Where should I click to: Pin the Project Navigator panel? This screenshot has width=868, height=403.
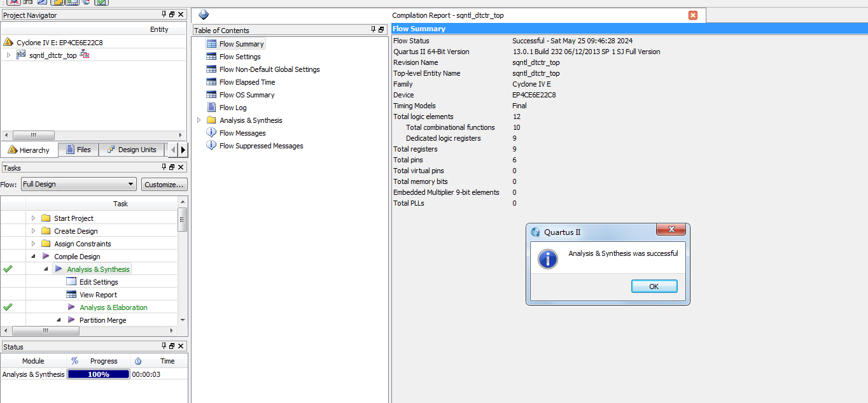[164, 15]
